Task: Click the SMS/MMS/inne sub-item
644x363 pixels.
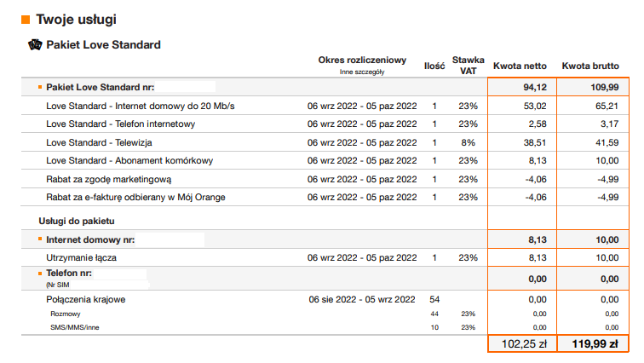Action: tap(75, 326)
